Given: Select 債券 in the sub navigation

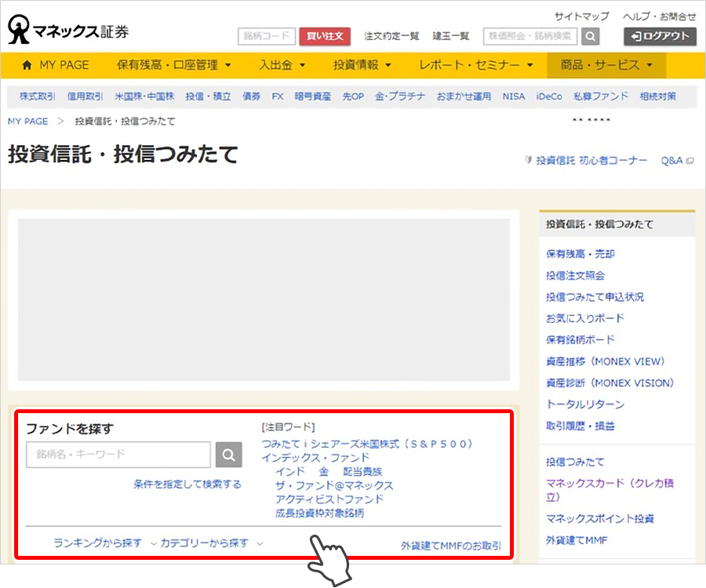Looking at the screenshot, I should pos(251,96).
